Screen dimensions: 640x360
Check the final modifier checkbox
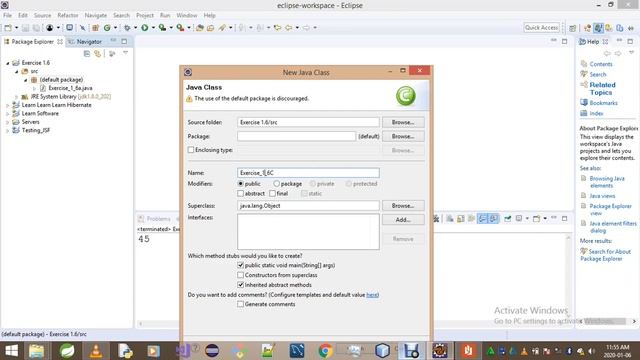tap(272, 193)
